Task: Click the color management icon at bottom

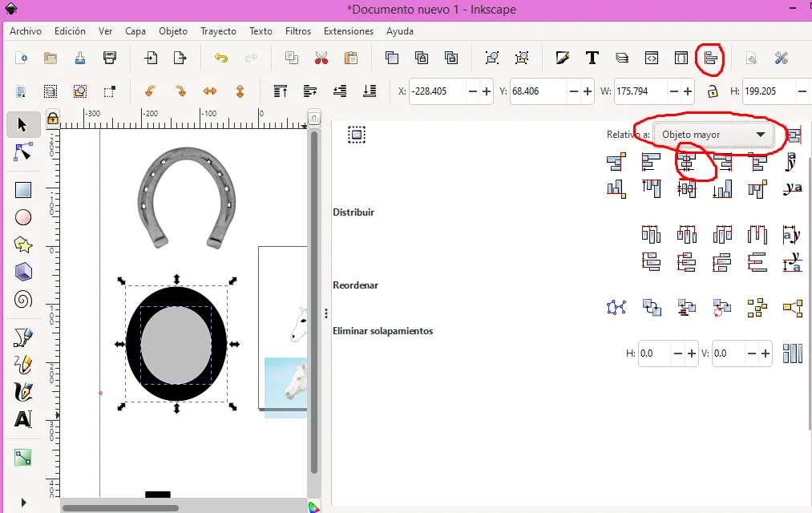Action: [x=313, y=507]
